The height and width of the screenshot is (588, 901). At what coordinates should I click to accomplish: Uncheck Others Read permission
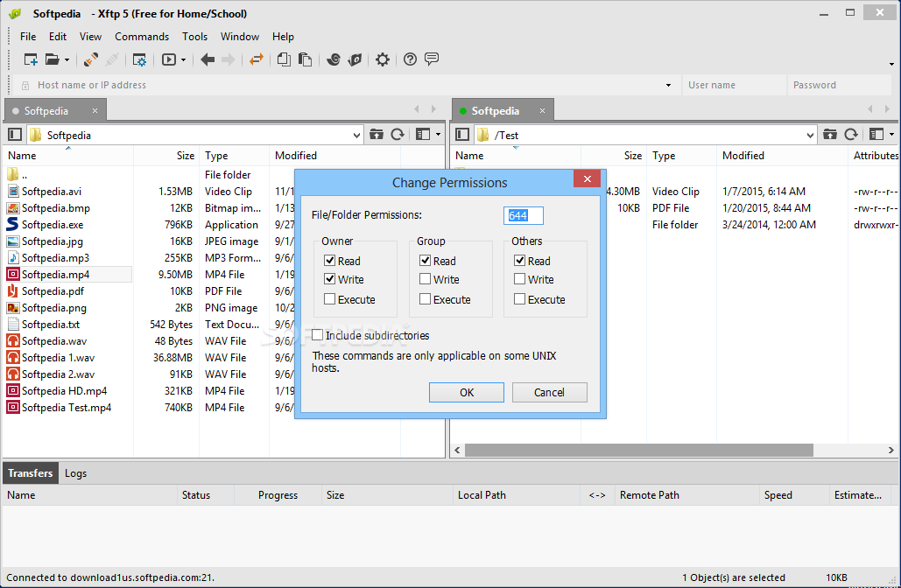point(519,260)
